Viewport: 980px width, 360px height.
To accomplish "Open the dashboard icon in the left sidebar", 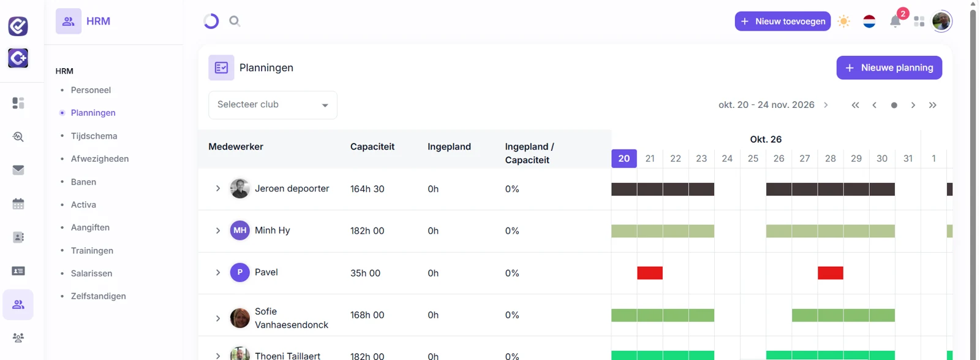I will (18, 103).
